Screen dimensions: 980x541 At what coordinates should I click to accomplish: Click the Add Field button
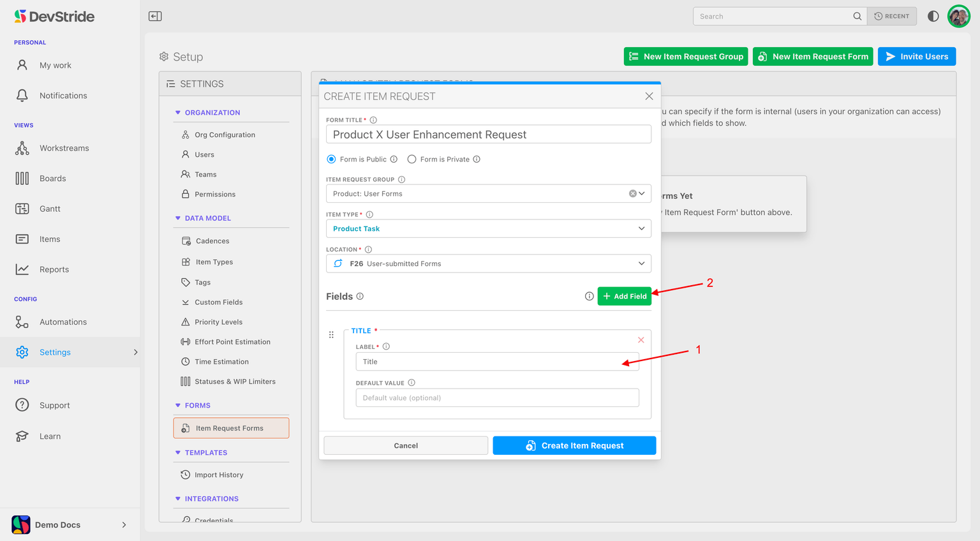coord(624,296)
